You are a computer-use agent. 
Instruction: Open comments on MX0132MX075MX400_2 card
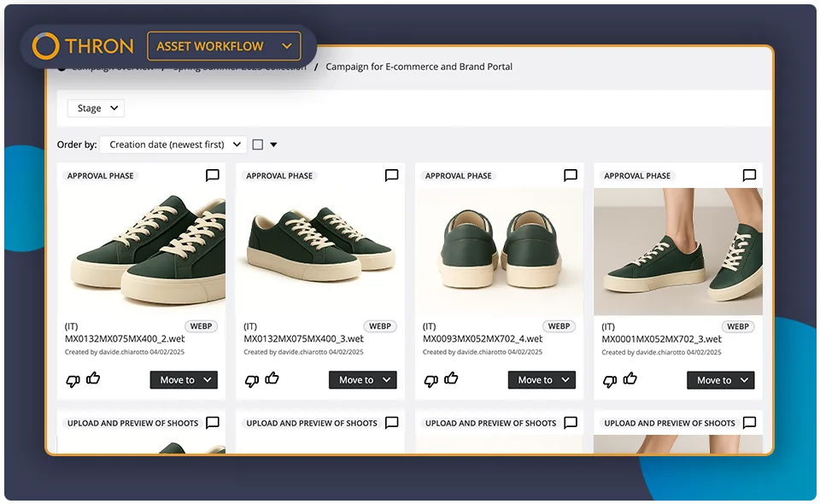tap(213, 175)
